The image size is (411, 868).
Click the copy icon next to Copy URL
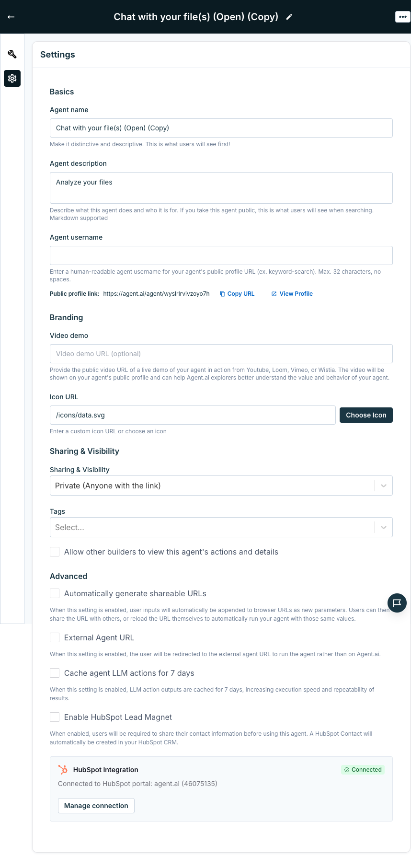[222, 293]
